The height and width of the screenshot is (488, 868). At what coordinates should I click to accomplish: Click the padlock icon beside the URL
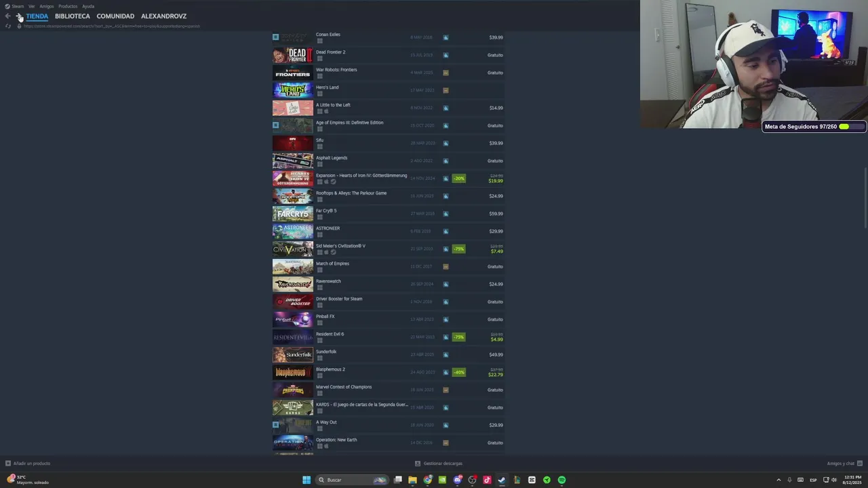coord(19,26)
